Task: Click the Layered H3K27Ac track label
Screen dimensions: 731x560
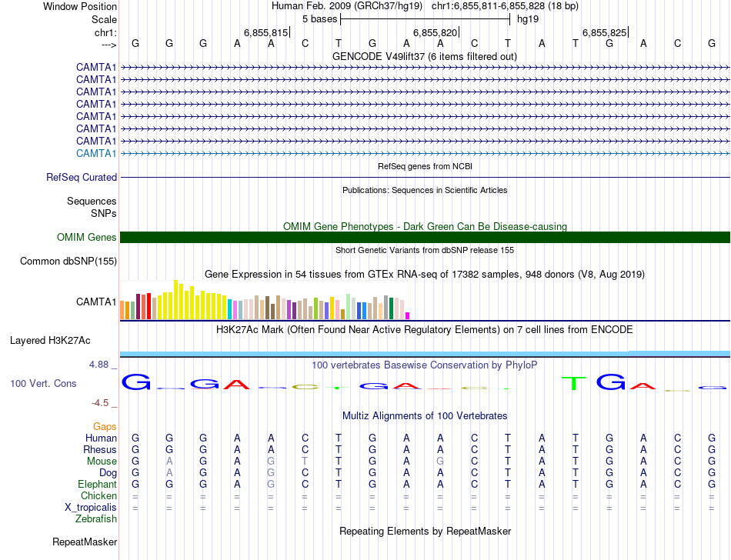Action: (50, 341)
